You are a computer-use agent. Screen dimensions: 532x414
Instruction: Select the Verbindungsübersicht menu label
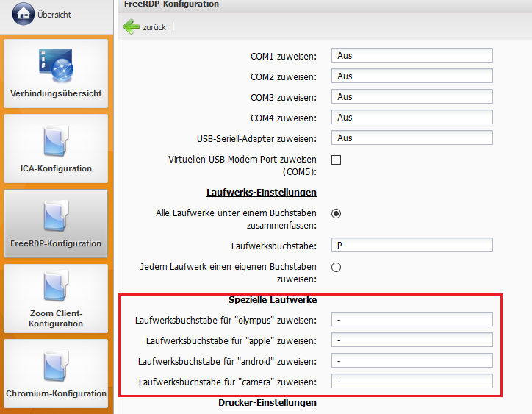pos(56,94)
